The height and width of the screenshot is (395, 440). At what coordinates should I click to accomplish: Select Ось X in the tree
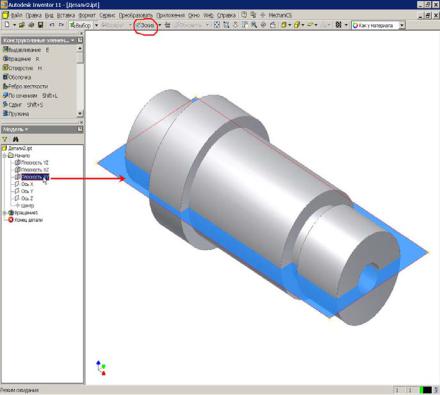(x=24, y=184)
